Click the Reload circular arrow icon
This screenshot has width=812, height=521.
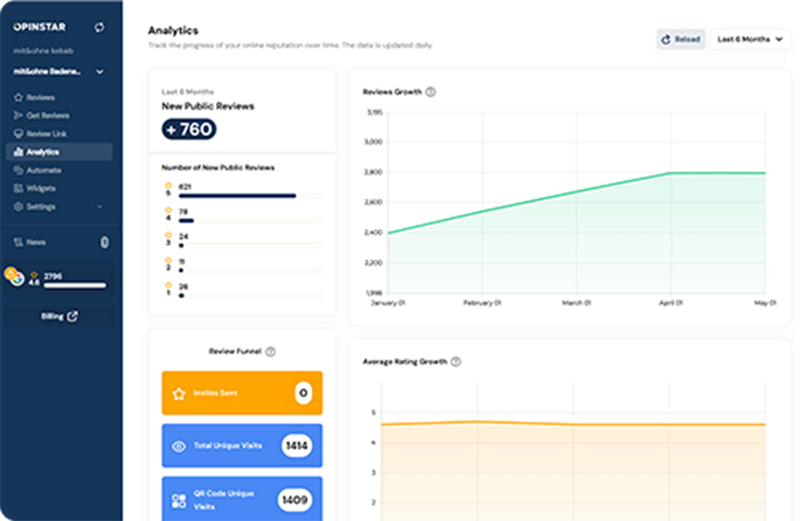(x=666, y=40)
